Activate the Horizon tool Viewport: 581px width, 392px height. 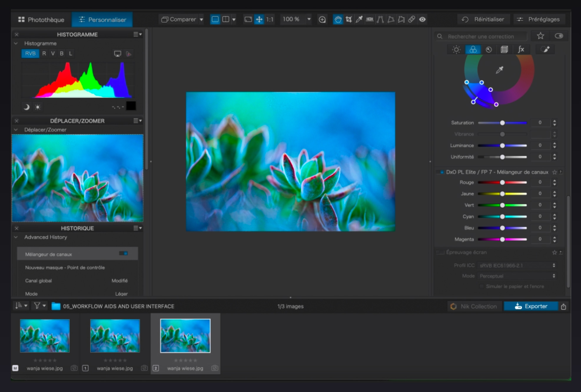click(x=370, y=19)
